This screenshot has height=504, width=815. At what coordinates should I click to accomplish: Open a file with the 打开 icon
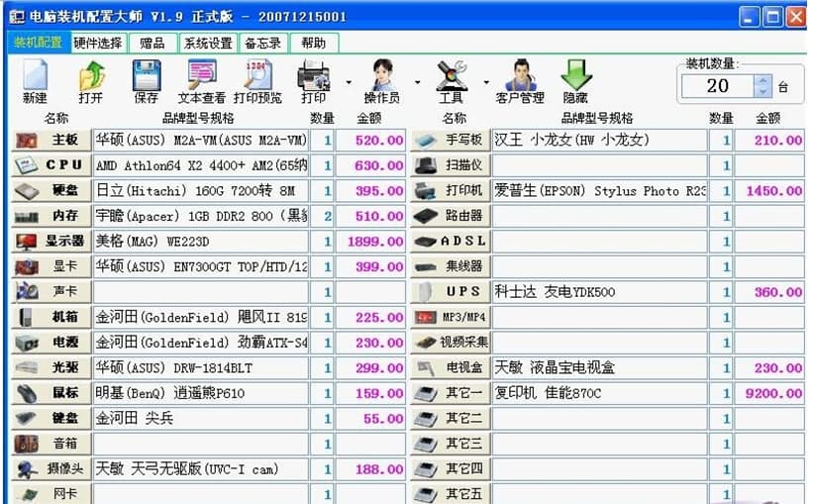click(91, 81)
